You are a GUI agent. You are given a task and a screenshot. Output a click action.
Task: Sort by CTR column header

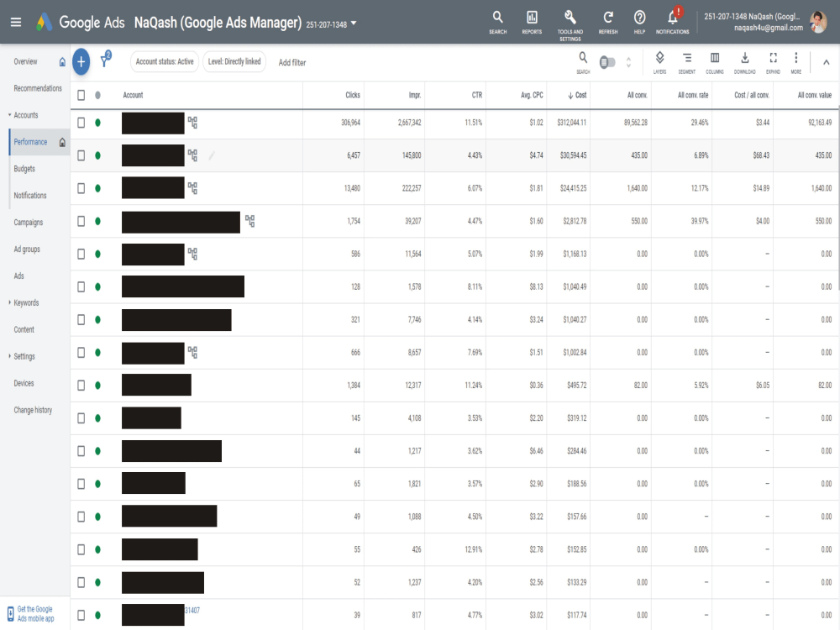coord(477,96)
